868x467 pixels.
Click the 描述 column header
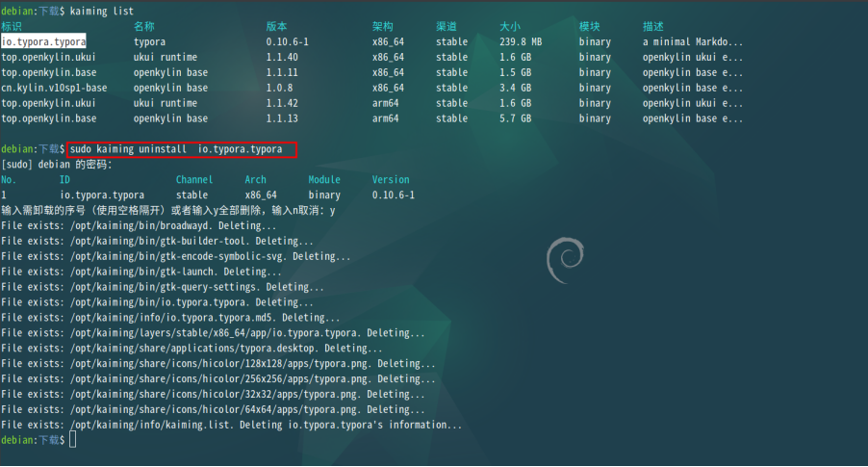pos(653,26)
